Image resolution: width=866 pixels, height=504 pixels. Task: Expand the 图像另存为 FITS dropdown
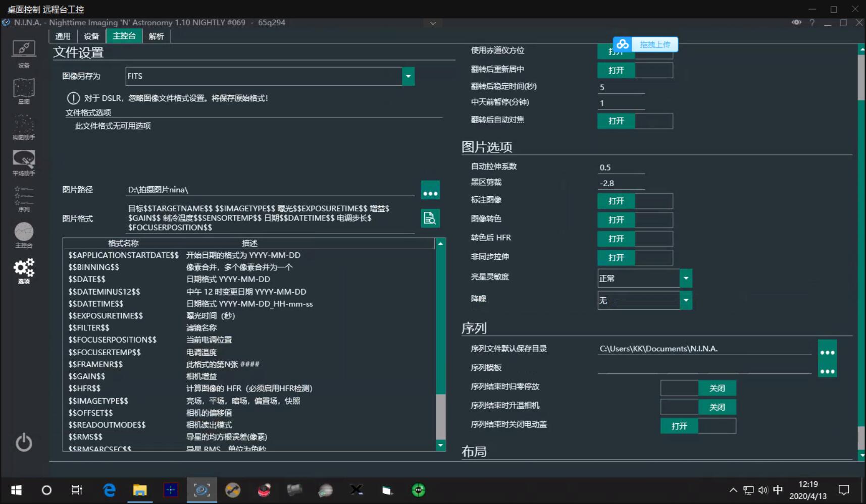click(408, 76)
